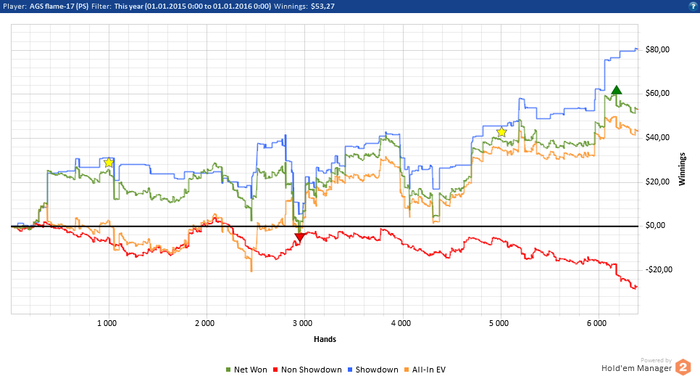The image size is (700, 379).
Task: Click the blue Showdown color square
Action: [x=350, y=370]
